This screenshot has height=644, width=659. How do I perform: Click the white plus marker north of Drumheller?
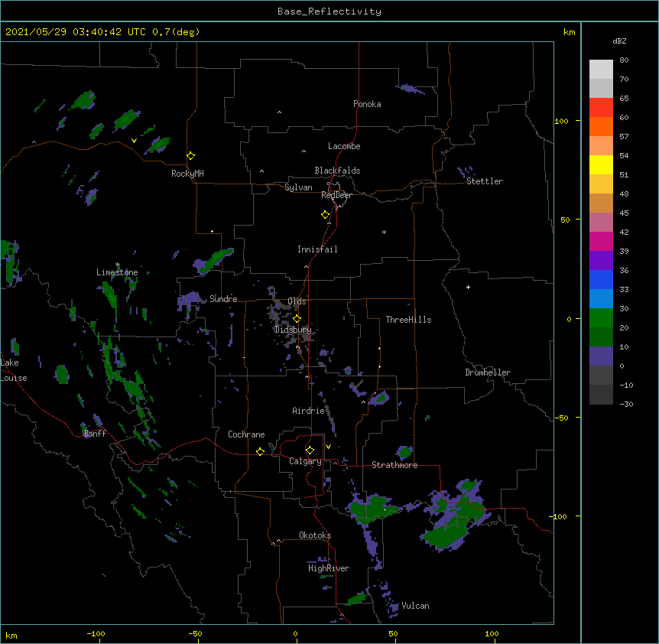tap(468, 287)
